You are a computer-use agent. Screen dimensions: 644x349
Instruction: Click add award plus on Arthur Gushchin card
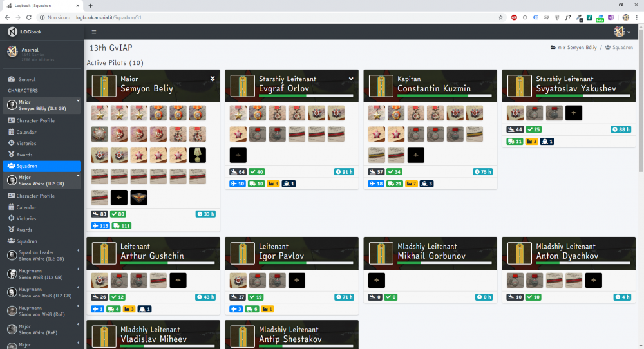(178, 281)
